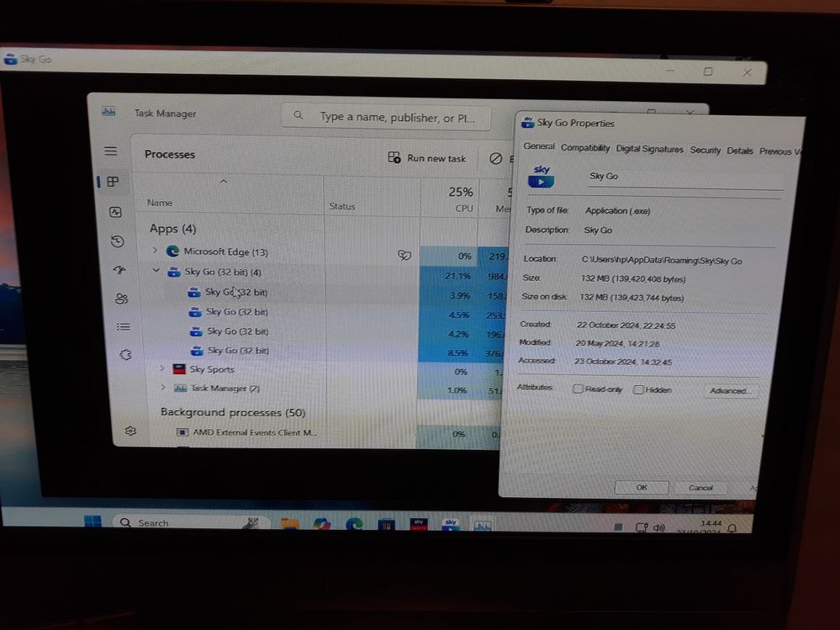The height and width of the screenshot is (630, 840).
Task: Click the Location path text in Properties
Action: pyautogui.click(x=662, y=261)
